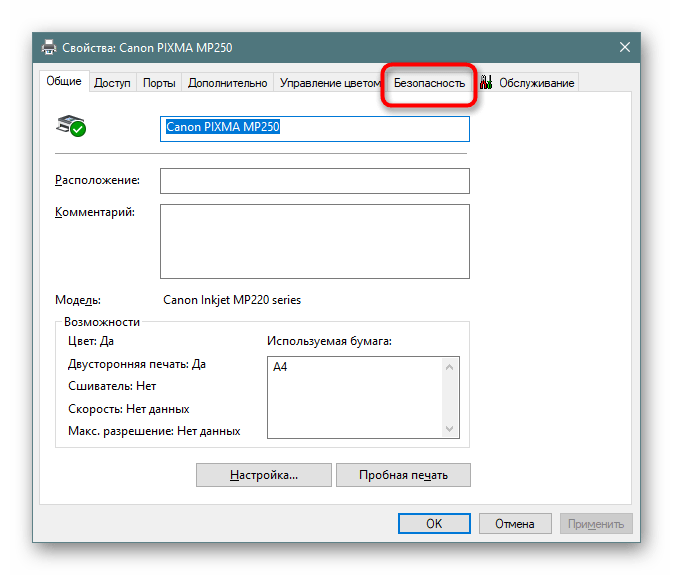This screenshot has width=673, height=575.
Task: Click the printer name field Canon PIXMA MP250
Action: (x=315, y=129)
